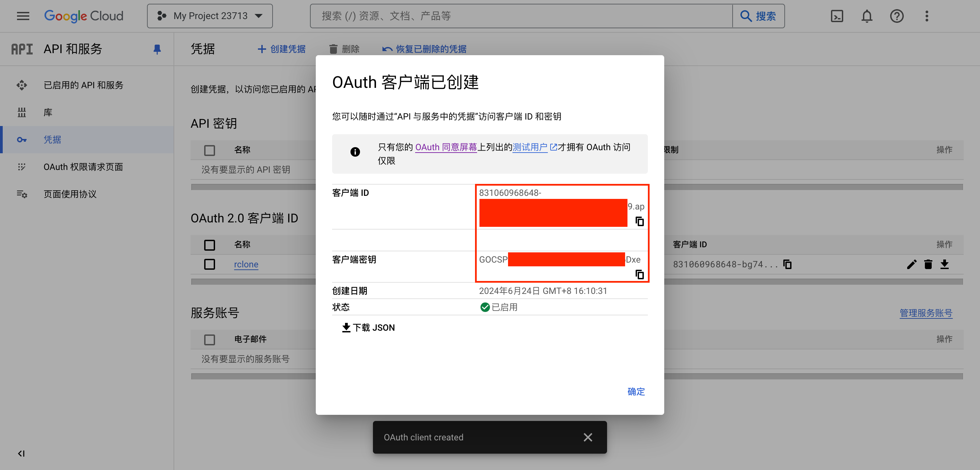Click the search input field
The height and width of the screenshot is (470, 980).
521,16
